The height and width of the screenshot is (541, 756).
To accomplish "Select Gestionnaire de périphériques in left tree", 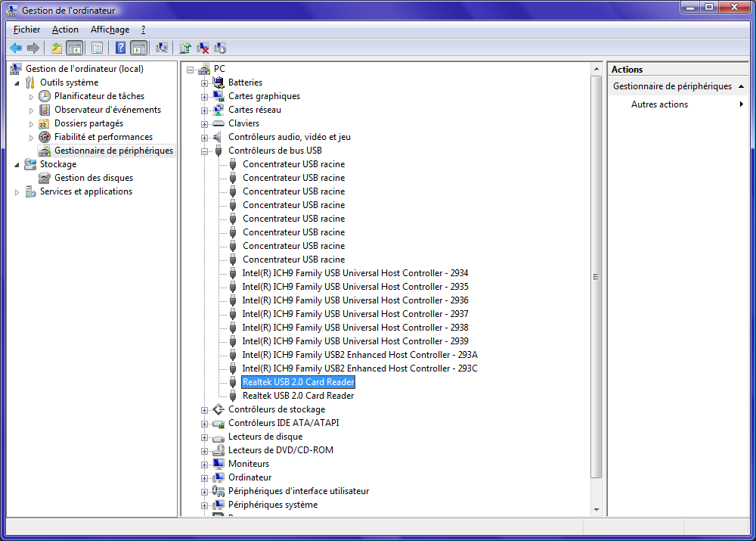I will pyautogui.click(x=113, y=151).
